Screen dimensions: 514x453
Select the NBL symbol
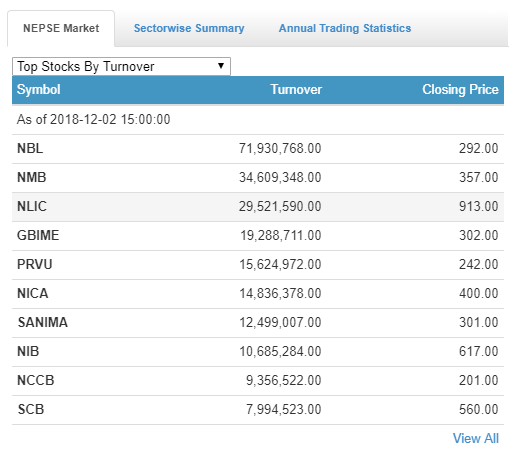point(30,148)
